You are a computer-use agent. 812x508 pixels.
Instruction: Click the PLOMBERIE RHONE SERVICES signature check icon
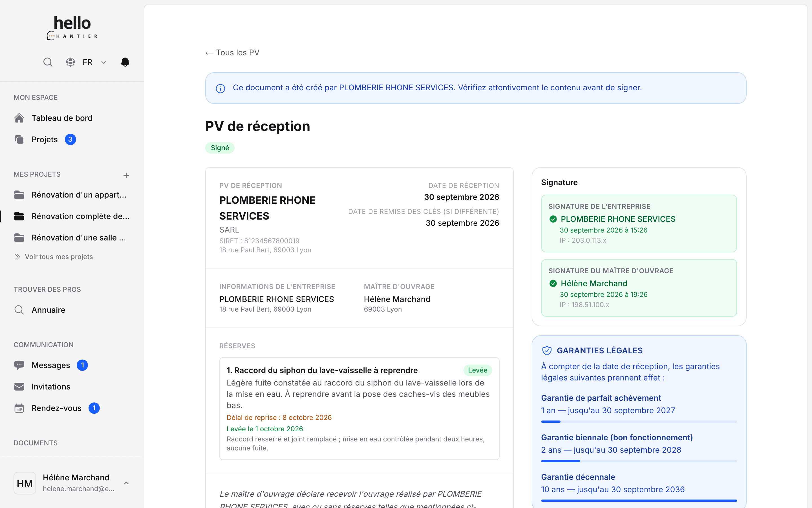(553, 219)
